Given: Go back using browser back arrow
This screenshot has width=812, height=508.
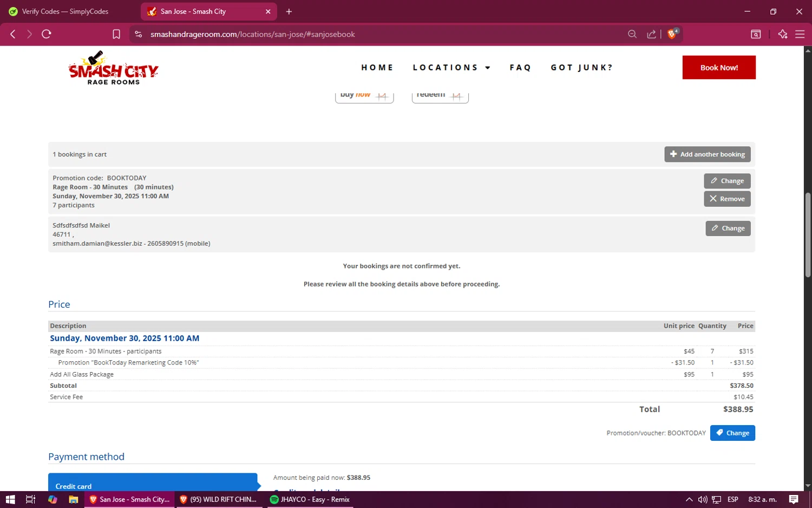Looking at the screenshot, I should [13, 34].
